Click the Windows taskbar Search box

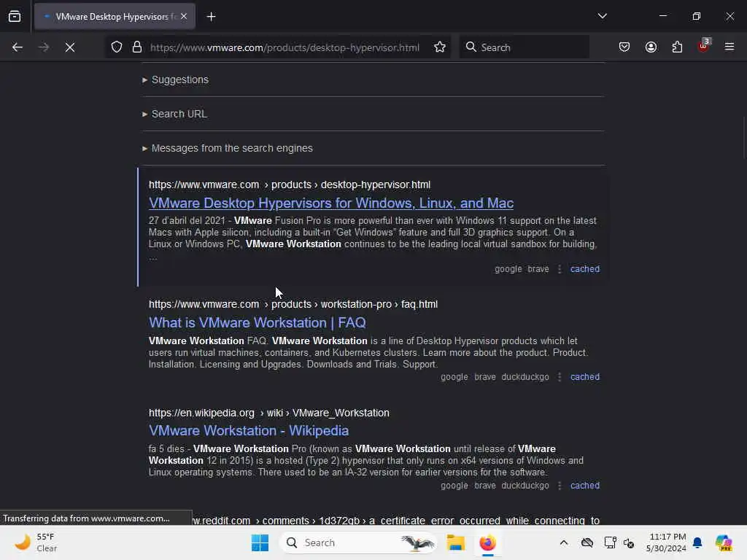357,542
